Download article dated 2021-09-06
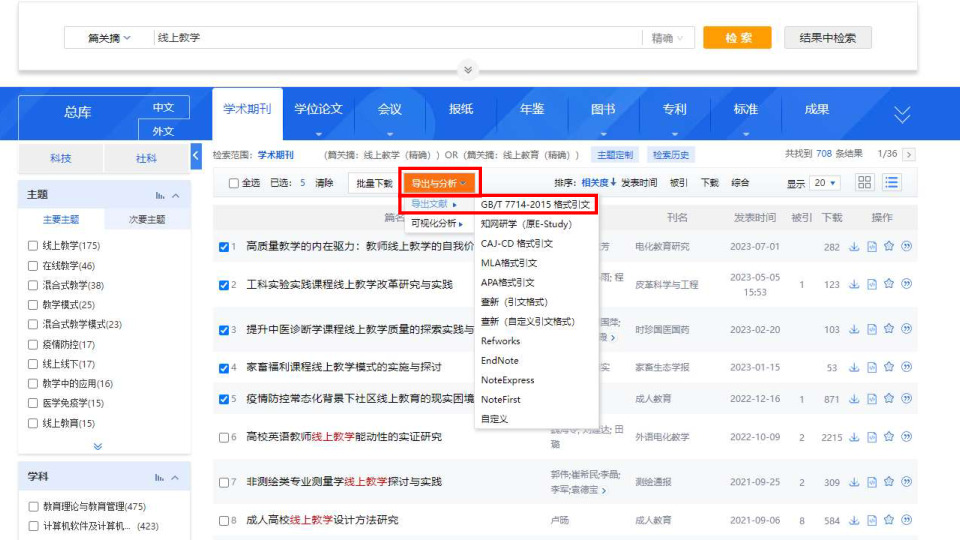960x540 pixels. [854, 520]
